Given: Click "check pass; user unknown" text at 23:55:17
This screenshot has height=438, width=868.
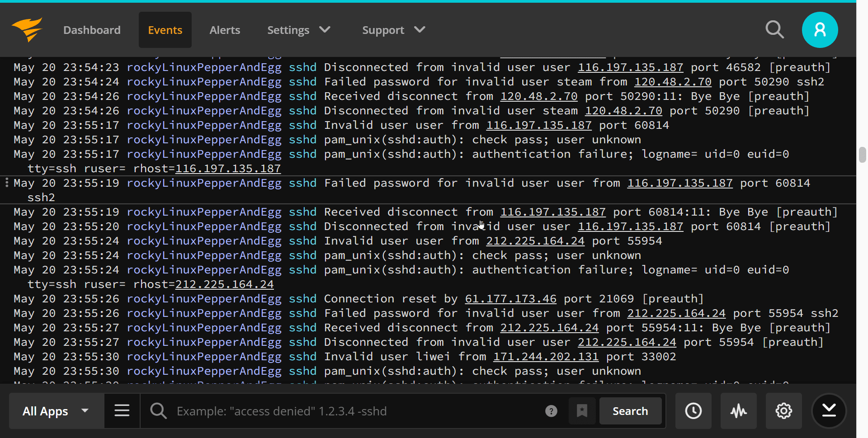Looking at the screenshot, I should (557, 140).
